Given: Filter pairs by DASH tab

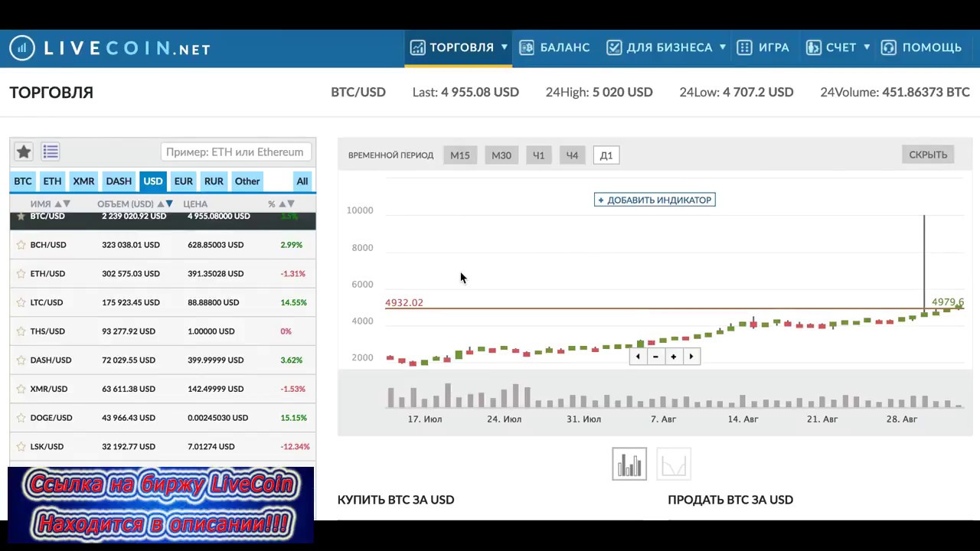Looking at the screenshot, I should point(119,181).
